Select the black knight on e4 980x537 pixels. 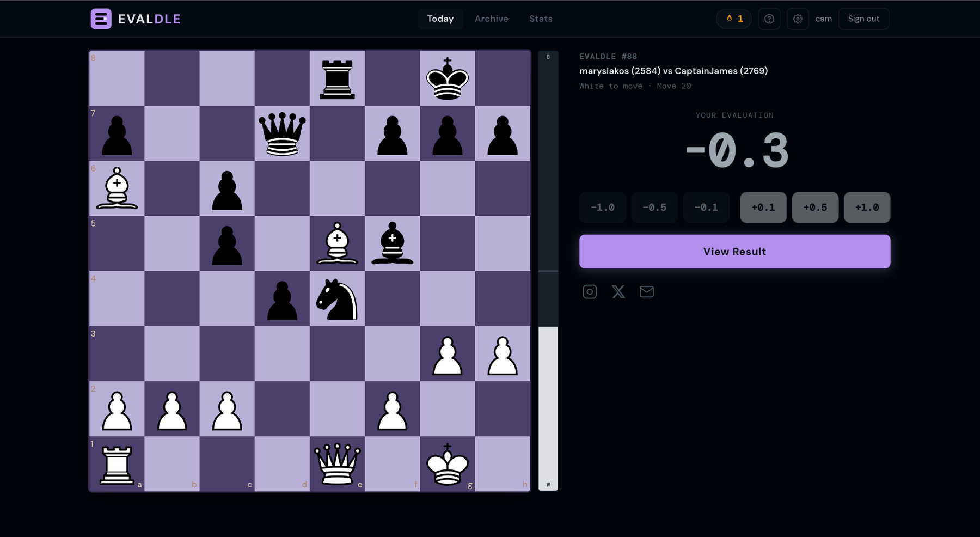pos(338,298)
